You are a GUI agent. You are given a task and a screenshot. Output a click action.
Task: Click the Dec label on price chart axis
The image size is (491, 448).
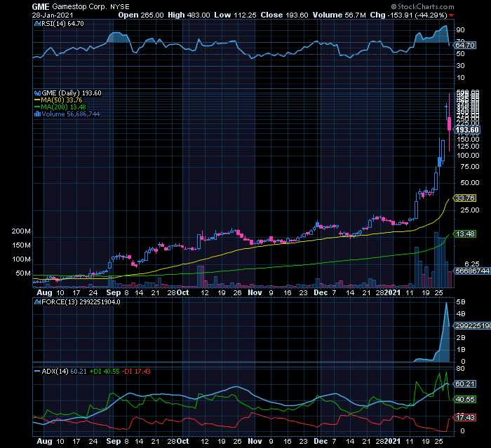(x=321, y=293)
